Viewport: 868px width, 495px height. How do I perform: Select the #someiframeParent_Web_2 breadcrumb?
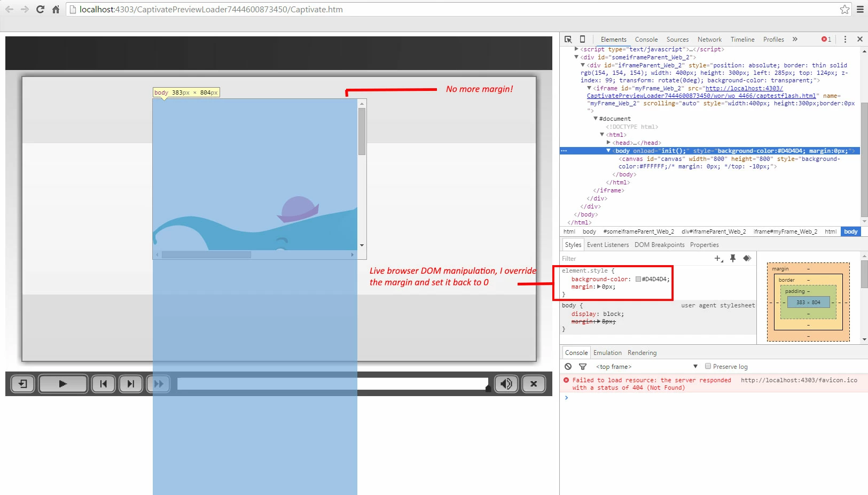638,231
